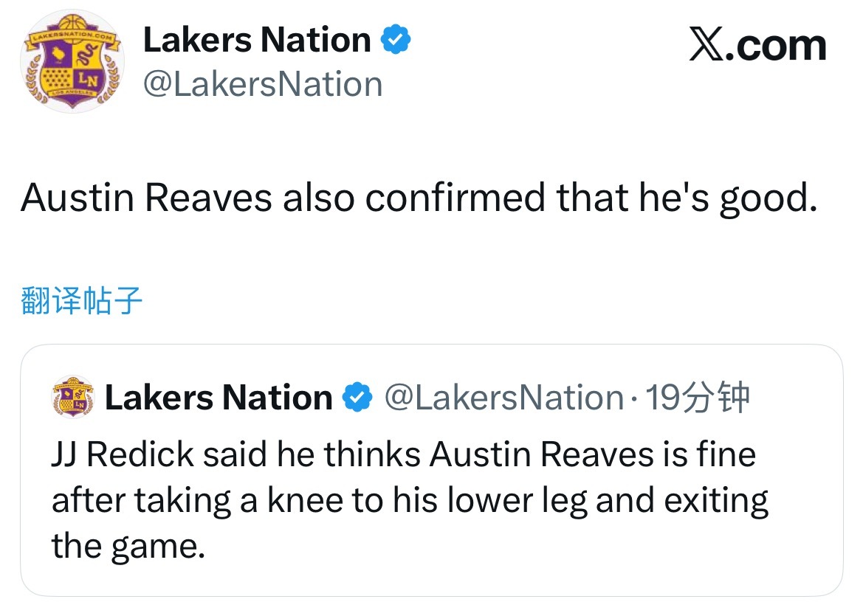Click "Austin Reaves" in the main post text
863x616 pixels.
pos(146,198)
